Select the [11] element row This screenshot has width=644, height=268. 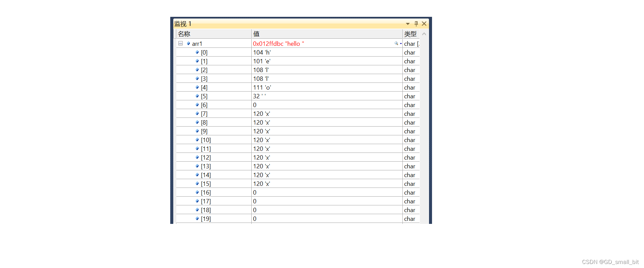pyautogui.click(x=298, y=149)
